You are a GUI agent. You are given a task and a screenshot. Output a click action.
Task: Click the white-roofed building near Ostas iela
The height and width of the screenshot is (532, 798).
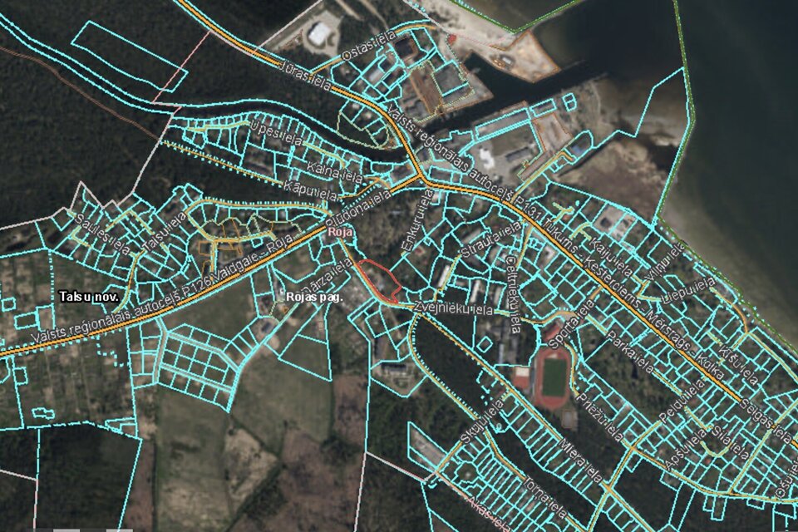[x=318, y=34]
